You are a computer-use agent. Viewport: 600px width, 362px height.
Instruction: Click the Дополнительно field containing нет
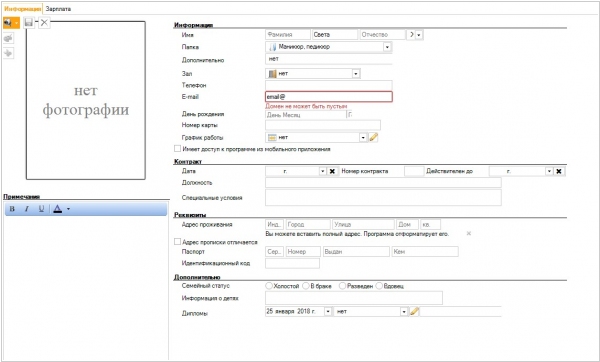point(329,59)
